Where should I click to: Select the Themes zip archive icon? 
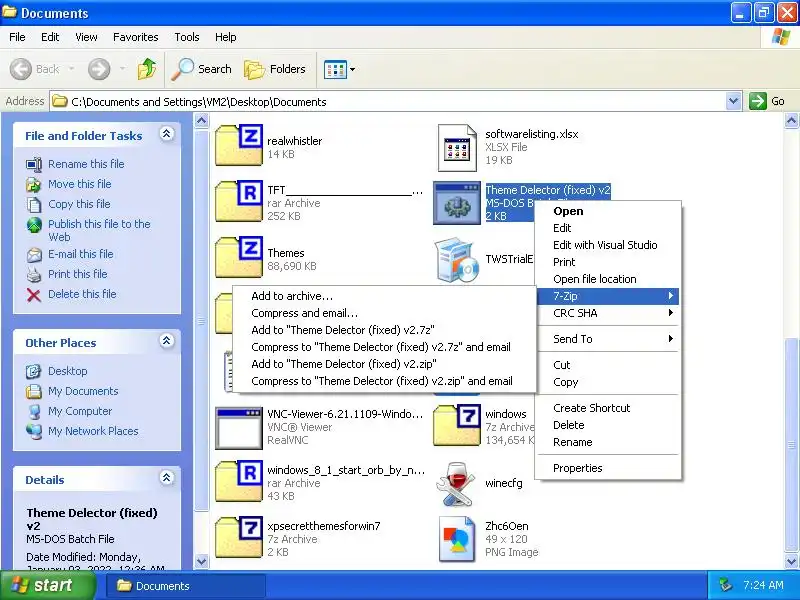click(239, 257)
